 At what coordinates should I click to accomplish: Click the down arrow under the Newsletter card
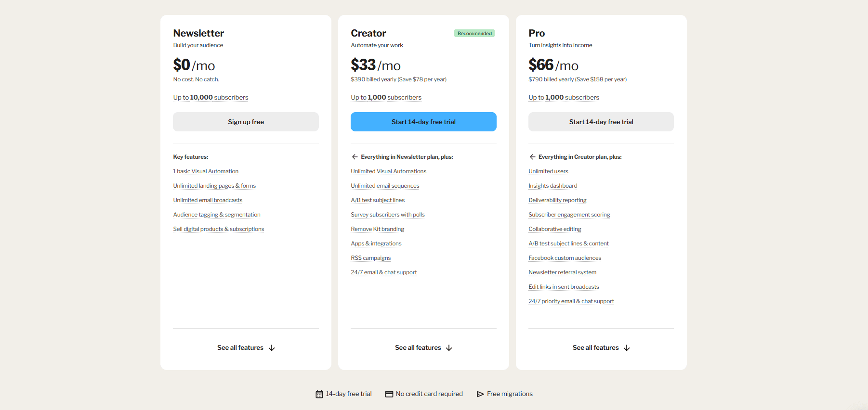272,347
